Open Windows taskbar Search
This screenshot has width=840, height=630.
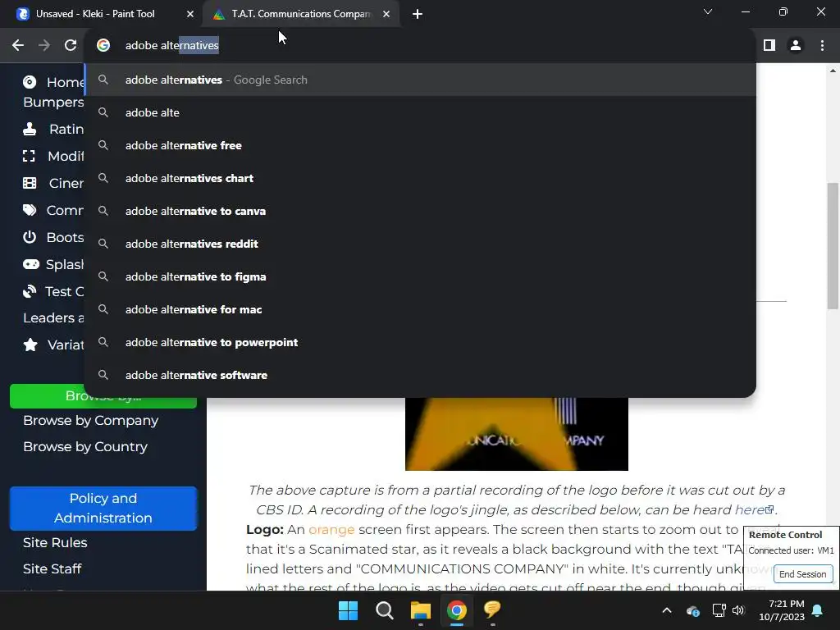385,610
